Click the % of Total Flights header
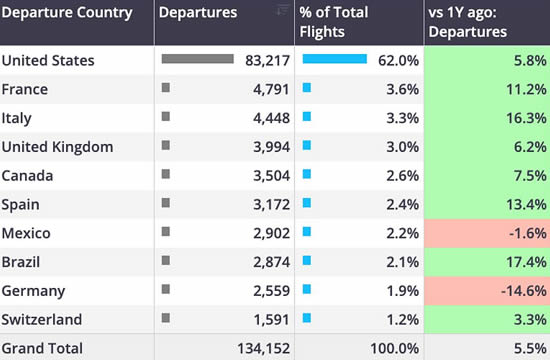 334,22
